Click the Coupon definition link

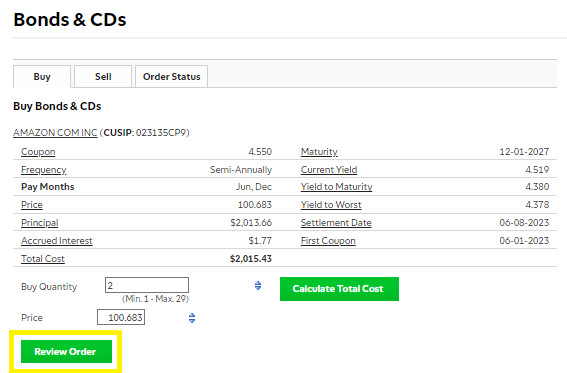[x=38, y=152]
